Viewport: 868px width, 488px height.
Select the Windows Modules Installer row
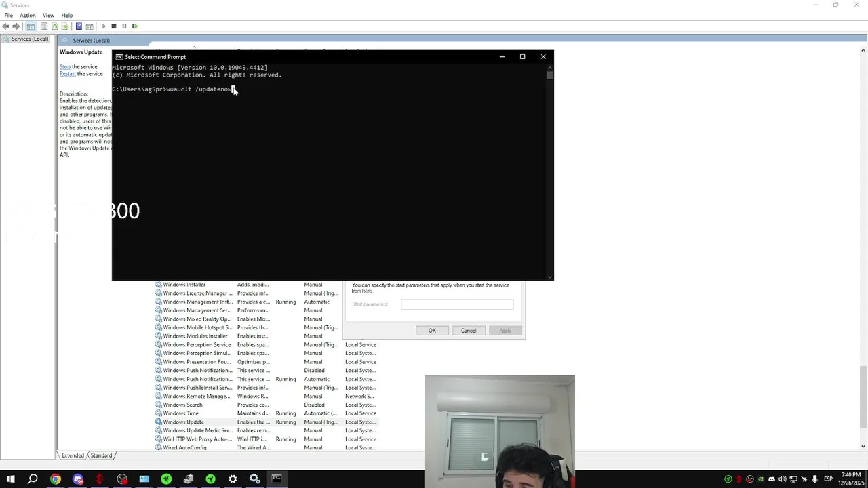click(x=248, y=336)
